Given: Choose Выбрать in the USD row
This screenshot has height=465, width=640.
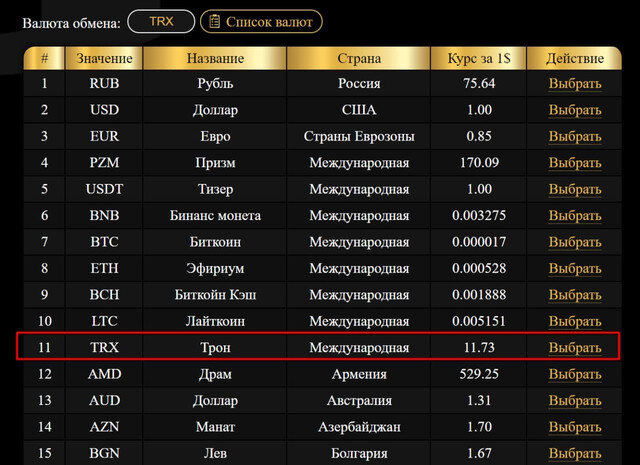Looking at the screenshot, I should (575, 110).
